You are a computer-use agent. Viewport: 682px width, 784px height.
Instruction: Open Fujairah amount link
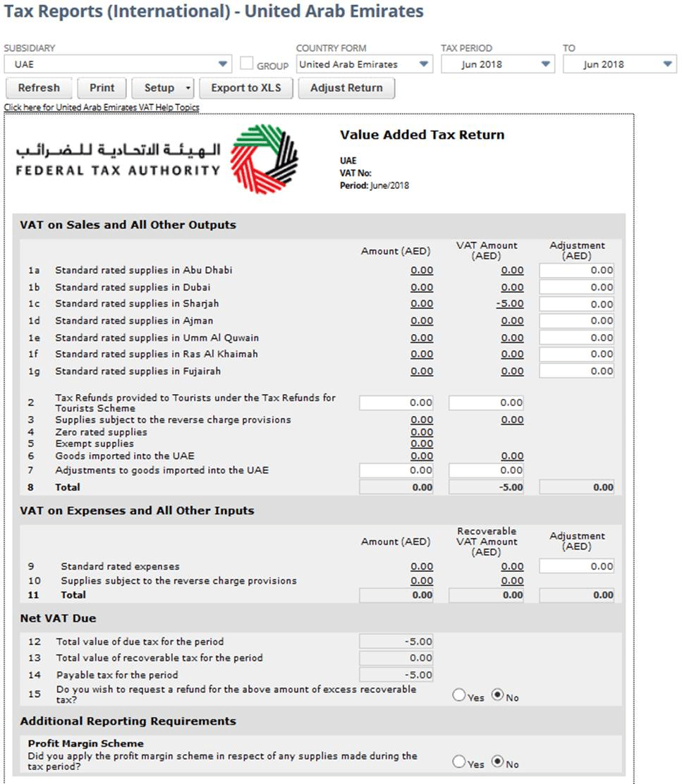click(422, 372)
